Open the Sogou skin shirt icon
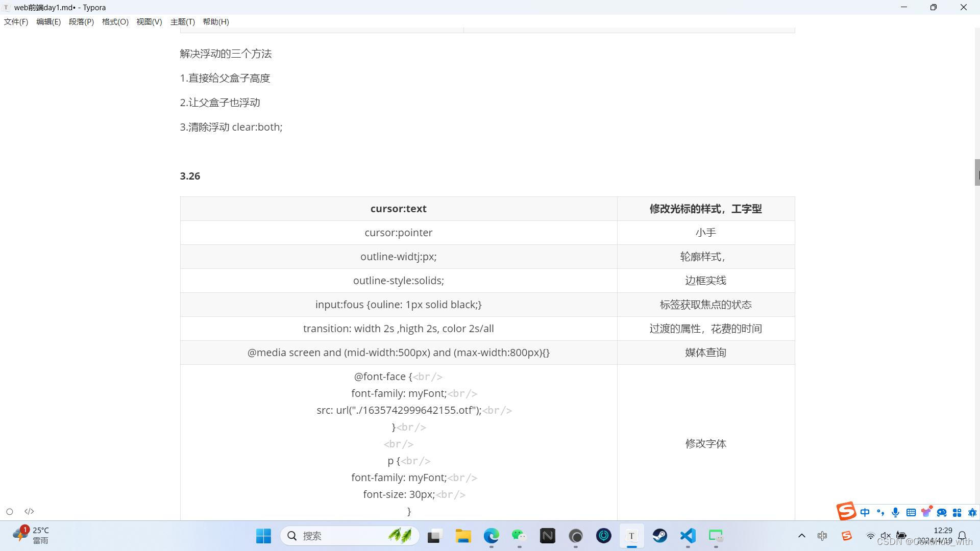The width and height of the screenshot is (980, 551). click(926, 512)
